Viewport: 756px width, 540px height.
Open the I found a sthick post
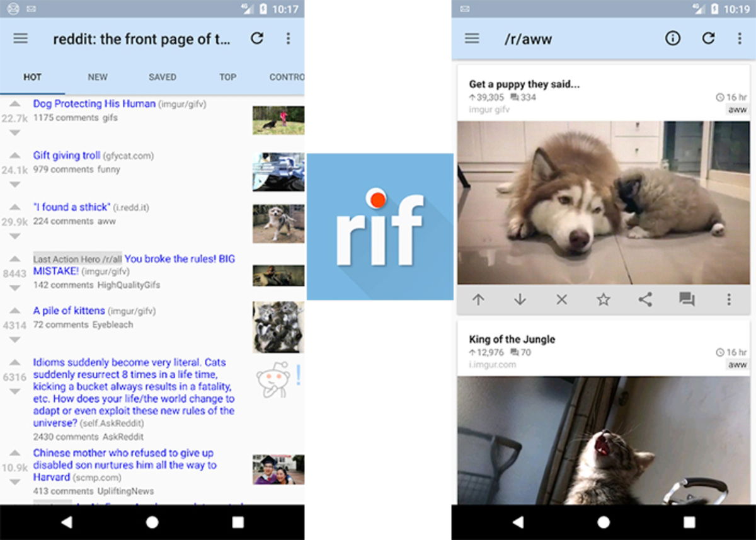71,207
